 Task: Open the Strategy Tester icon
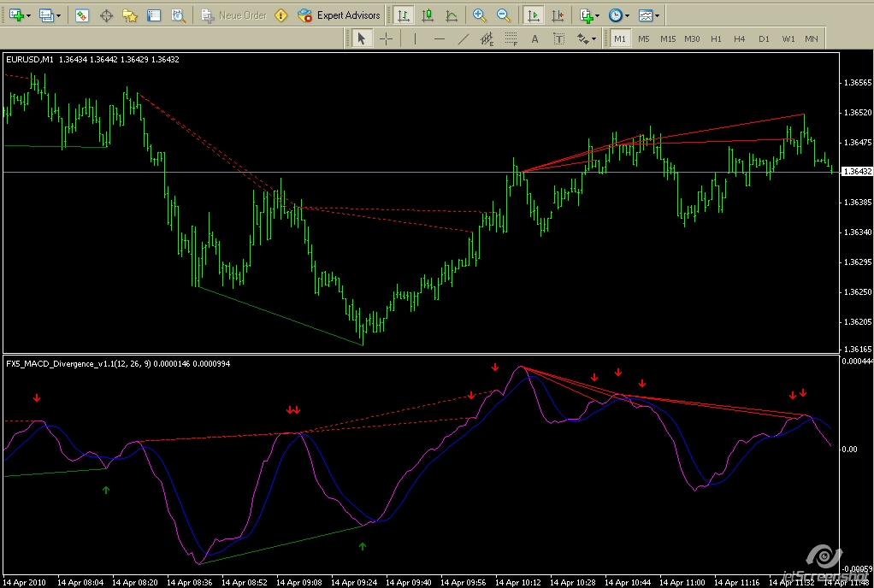coord(179,15)
